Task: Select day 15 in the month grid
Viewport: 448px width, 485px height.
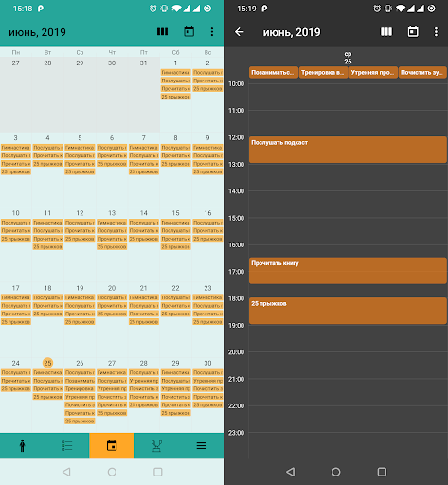Action: pos(175,213)
